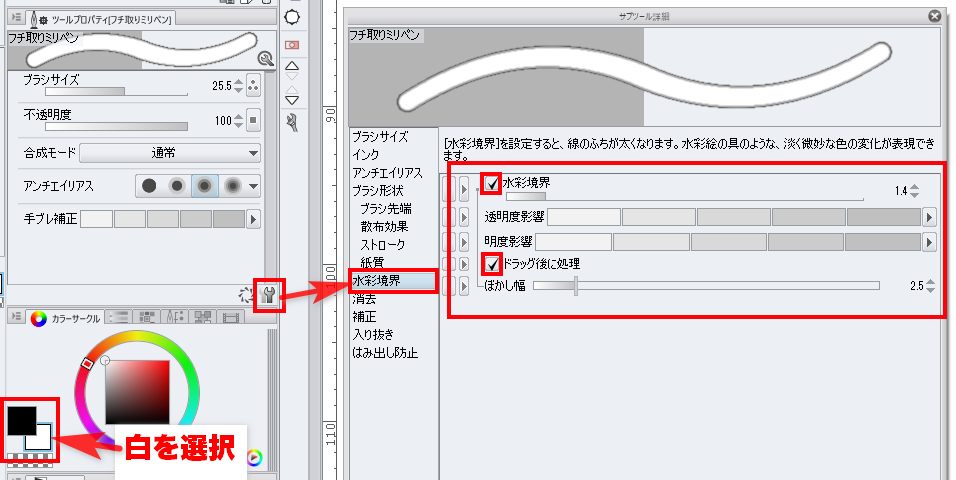This screenshot has width=956, height=480.
Task: Click the round icon right of color wheel
Action: coord(254,457)
